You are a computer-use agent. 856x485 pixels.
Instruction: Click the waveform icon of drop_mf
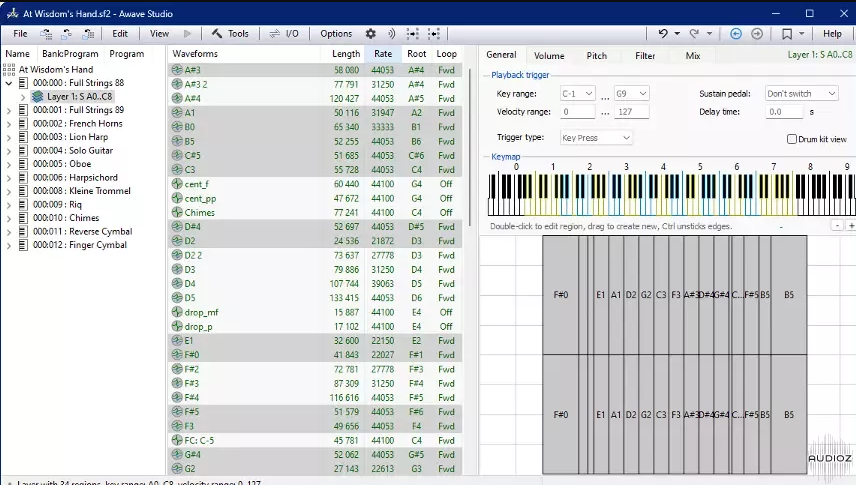coord(177,312)
